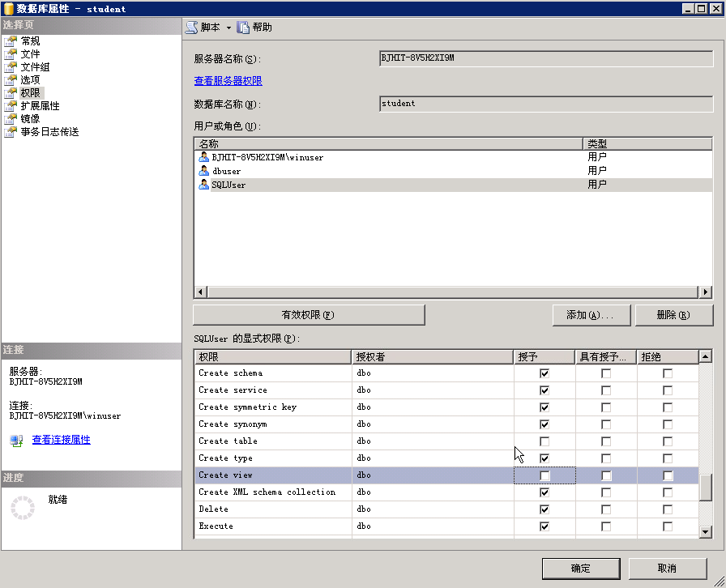Click the Script toolbar icon

(191, 28)
